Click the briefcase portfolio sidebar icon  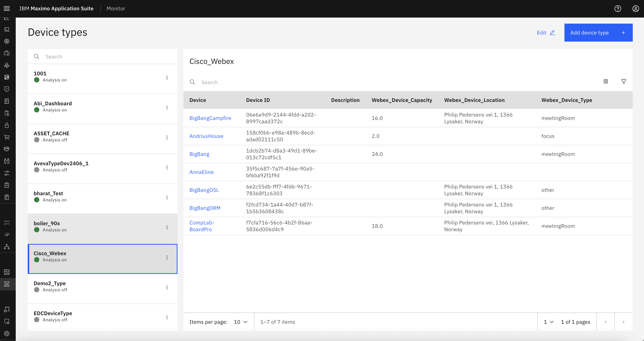(7, 53)
